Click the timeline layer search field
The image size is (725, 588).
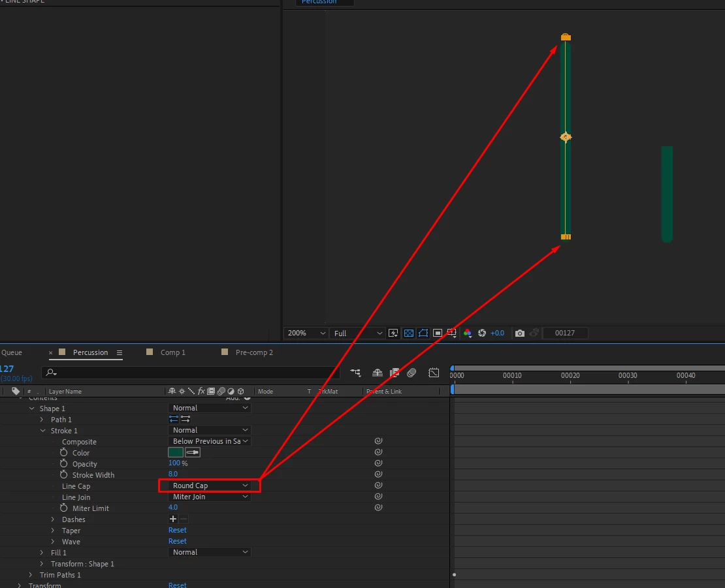click(x=191, y=372)
